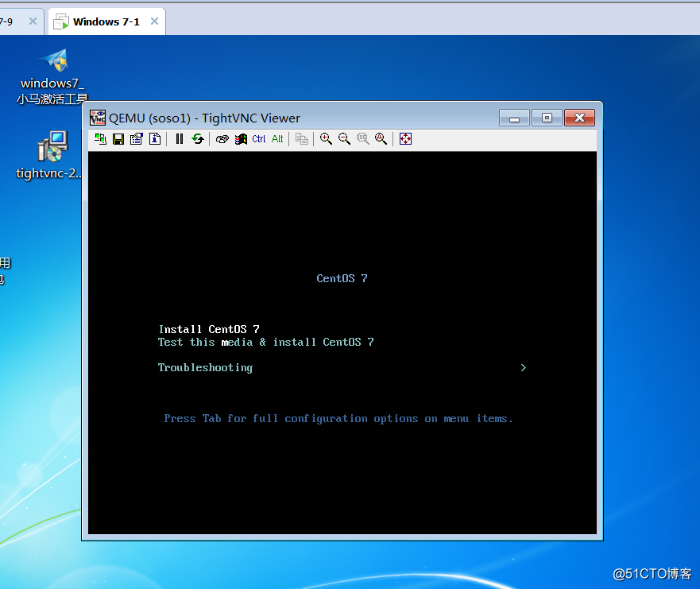The height and width of the screenshot is (589, 700).
Task: Reset zoom to 100 percent
Action: click(362, 139)
